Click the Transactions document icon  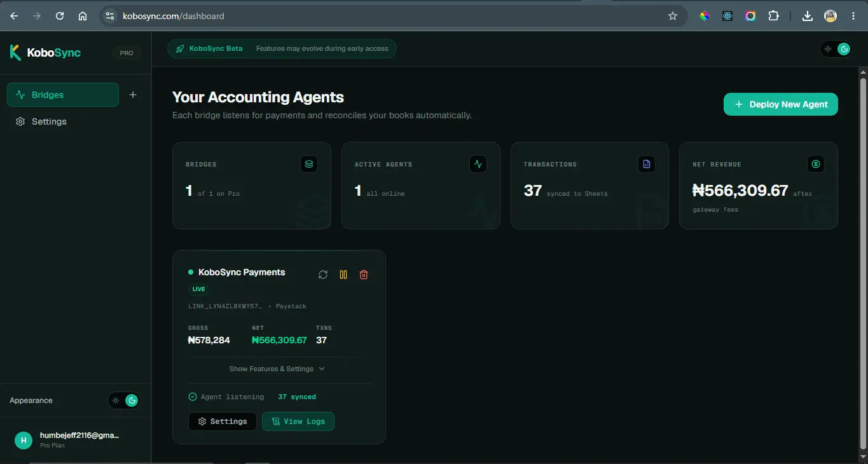click(x=647, y=164)
